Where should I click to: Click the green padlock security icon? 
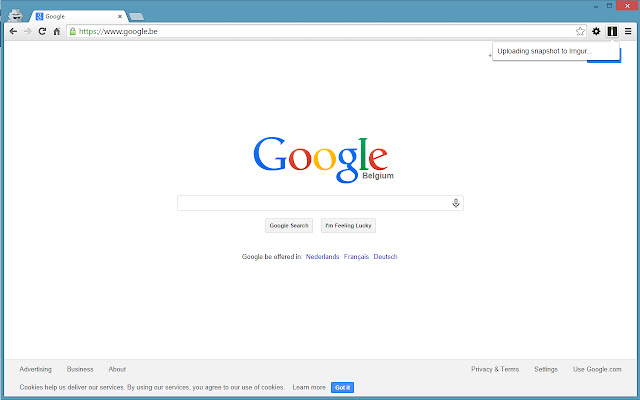click(x=73, y=31)
